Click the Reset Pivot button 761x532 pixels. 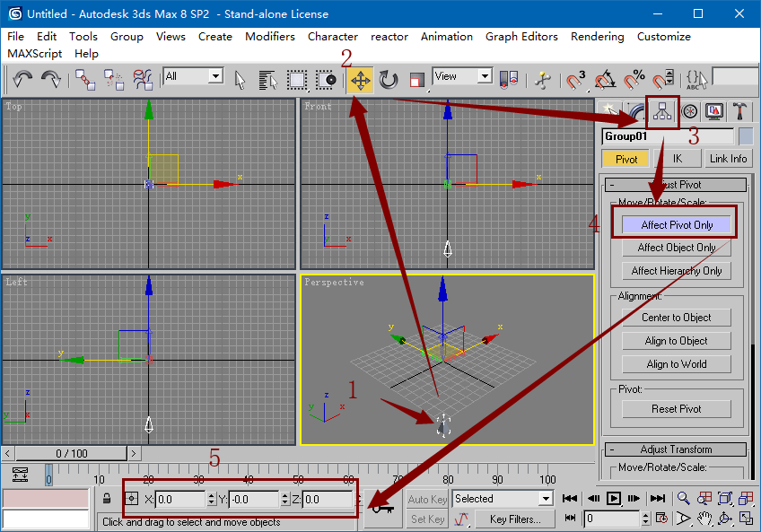point(676,409)
